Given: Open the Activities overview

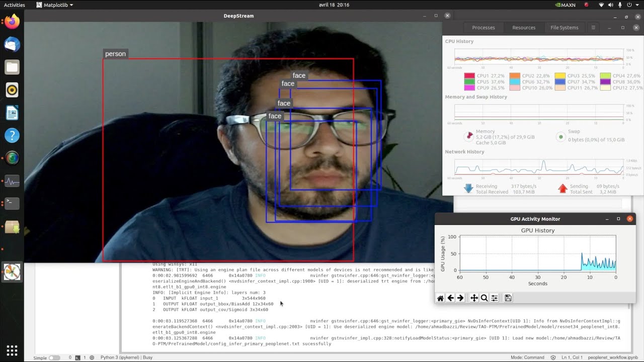Looking at the screenshot, I should coord(14,5).
